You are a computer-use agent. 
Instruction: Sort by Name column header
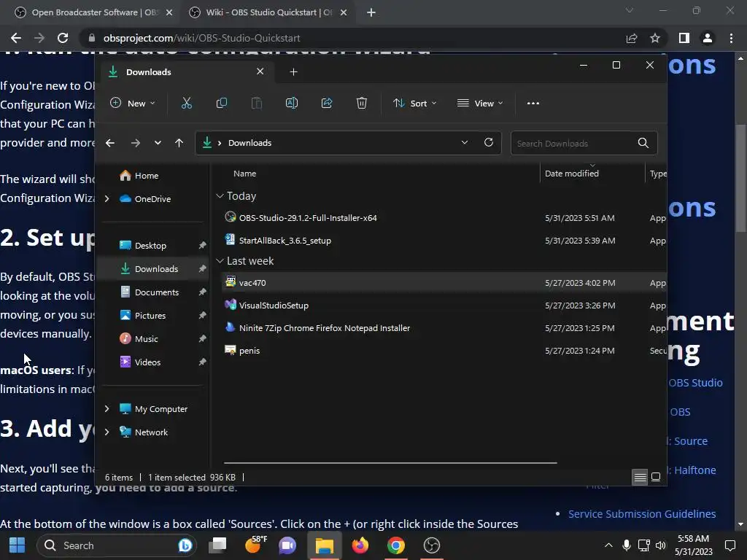pos(244,174)
